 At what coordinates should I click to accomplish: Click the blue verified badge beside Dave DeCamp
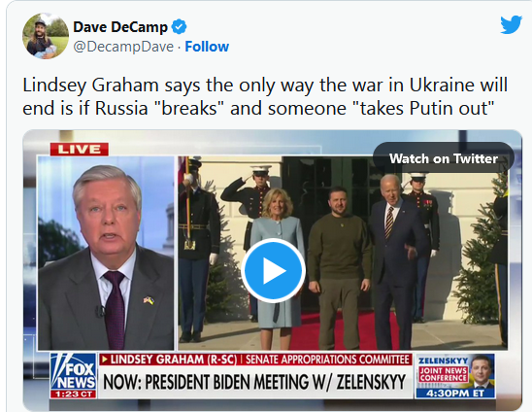click(179, 27)
